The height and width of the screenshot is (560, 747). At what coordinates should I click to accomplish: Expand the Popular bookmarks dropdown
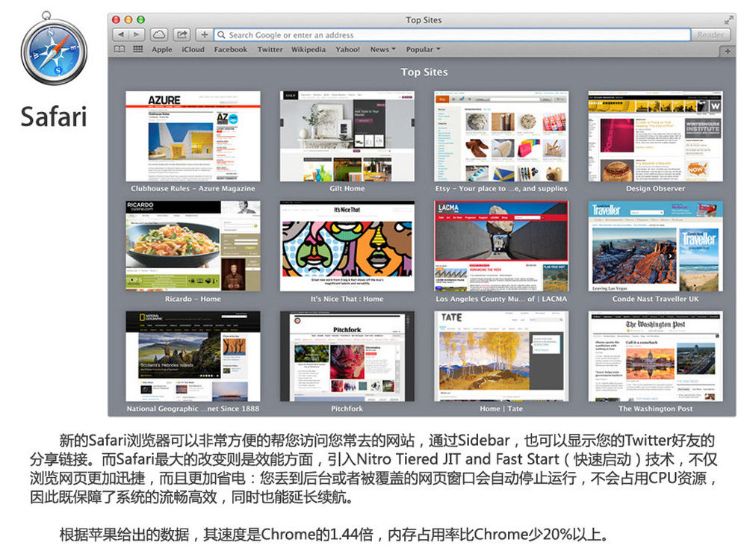tap(423, 49)
